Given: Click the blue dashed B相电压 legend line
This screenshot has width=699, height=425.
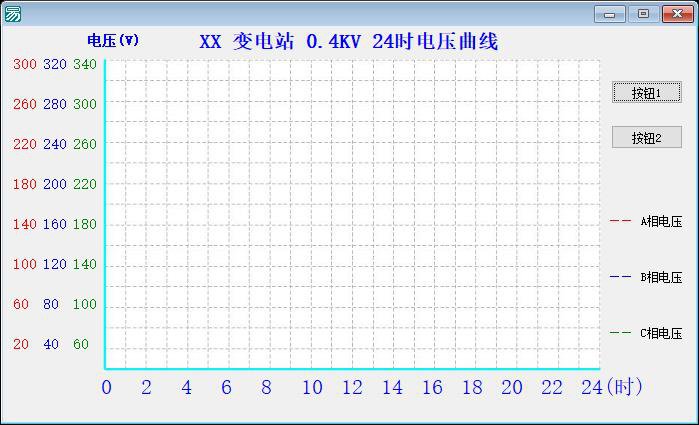Looking at the screenshot, I should (x=620, y=277).
